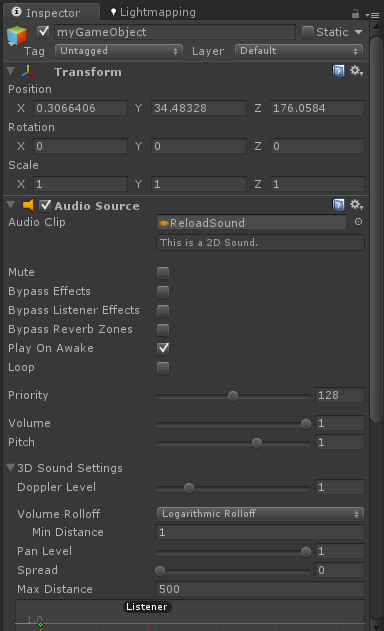The image size is (384, 631).
Task: Enable the Loop checkbox
Action: pos(163,368)
